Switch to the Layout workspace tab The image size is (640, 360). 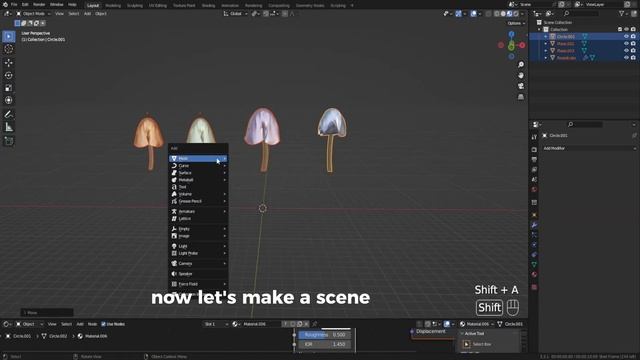click(x=93, y=5)
